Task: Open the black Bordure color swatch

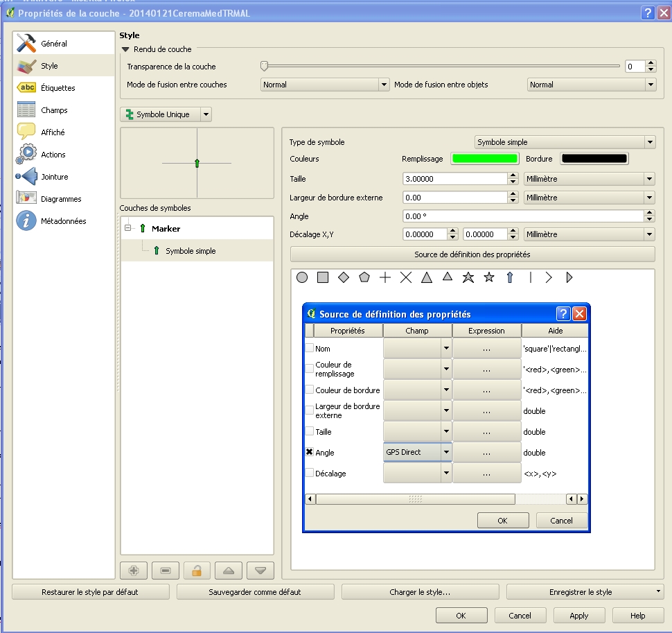Action: click(x=594, y=159)
